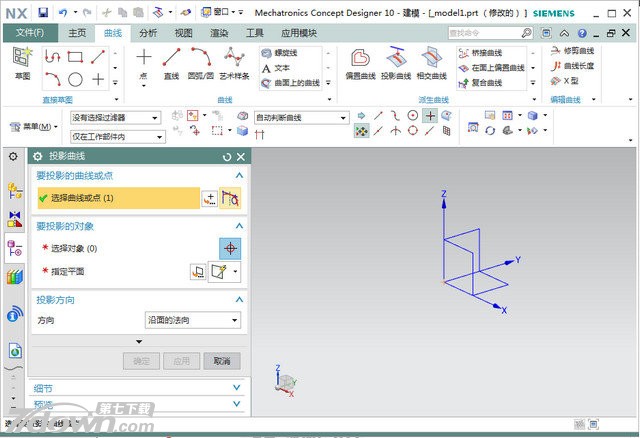Click the 在面上偏置曲线 tool
The image size is (640, 438).
[x=491, y=68]
